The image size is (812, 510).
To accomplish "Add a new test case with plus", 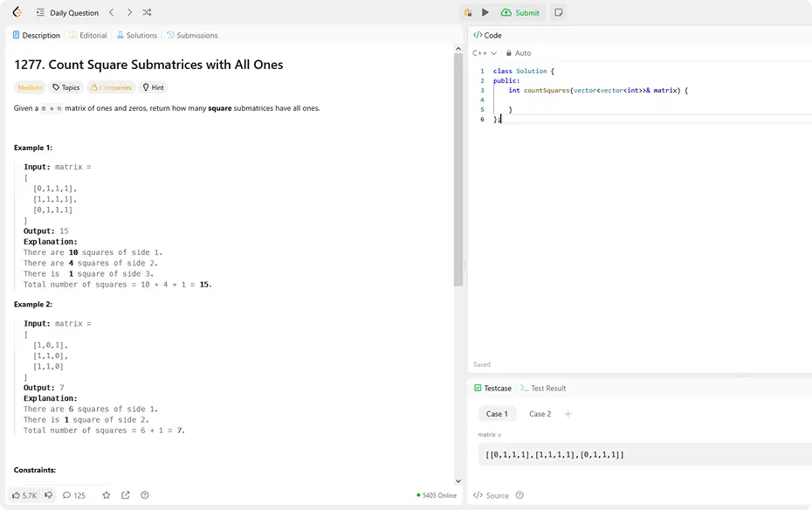I will coord(568,414).
